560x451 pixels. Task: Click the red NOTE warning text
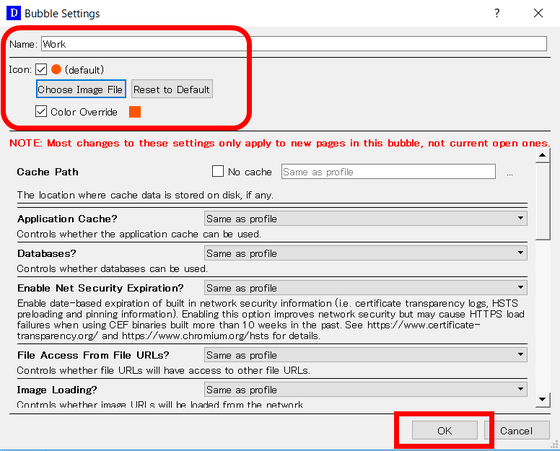point(280,143)
